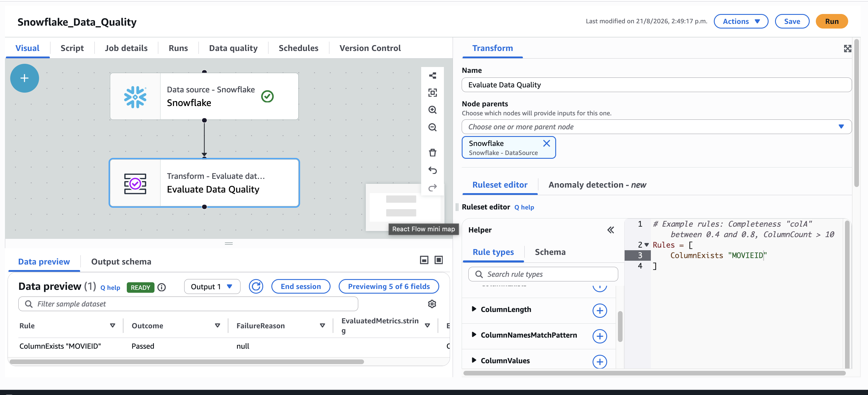The height and width of the screenshot is (395, 868).
Task: End the data preview session
Action: [301, 287]
